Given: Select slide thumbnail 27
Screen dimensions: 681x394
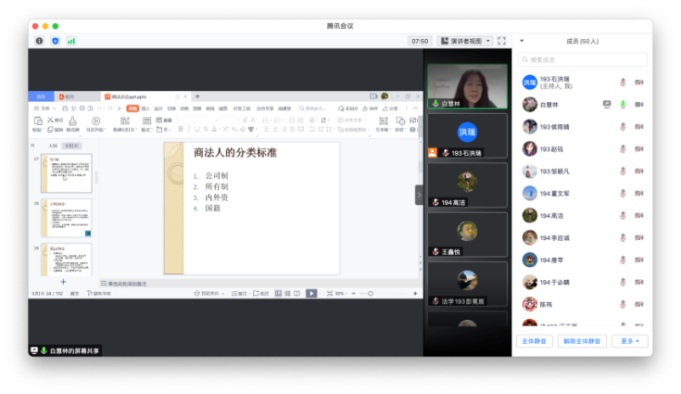Looking at the screenshot, I should point(66,173).
